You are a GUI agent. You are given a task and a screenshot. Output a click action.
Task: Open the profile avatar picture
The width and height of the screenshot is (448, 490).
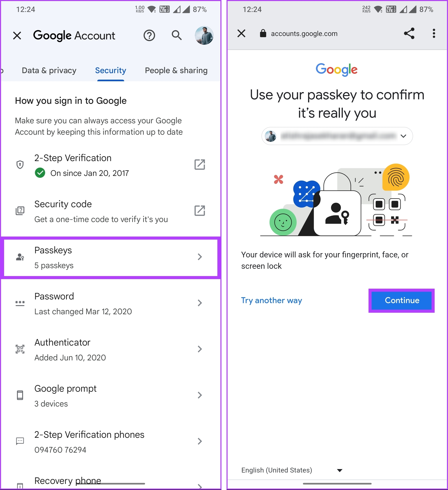pos(204,36)
